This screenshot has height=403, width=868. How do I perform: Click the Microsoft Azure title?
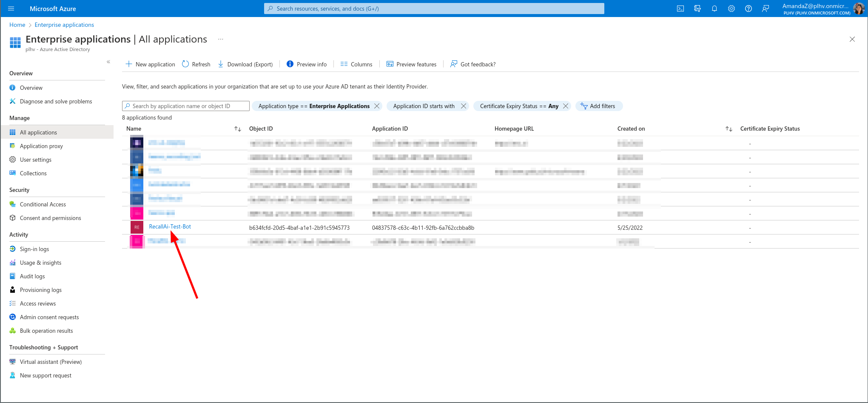click(53, 9)
